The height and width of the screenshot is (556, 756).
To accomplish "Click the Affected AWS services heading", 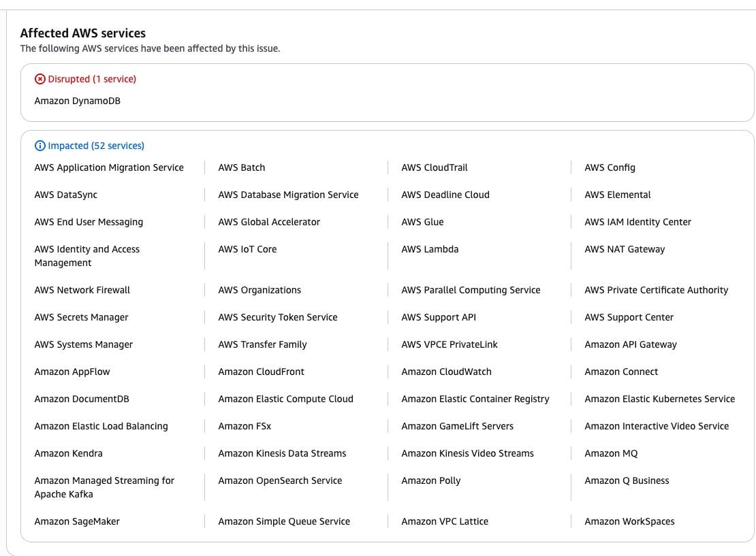I will [83, 33].
